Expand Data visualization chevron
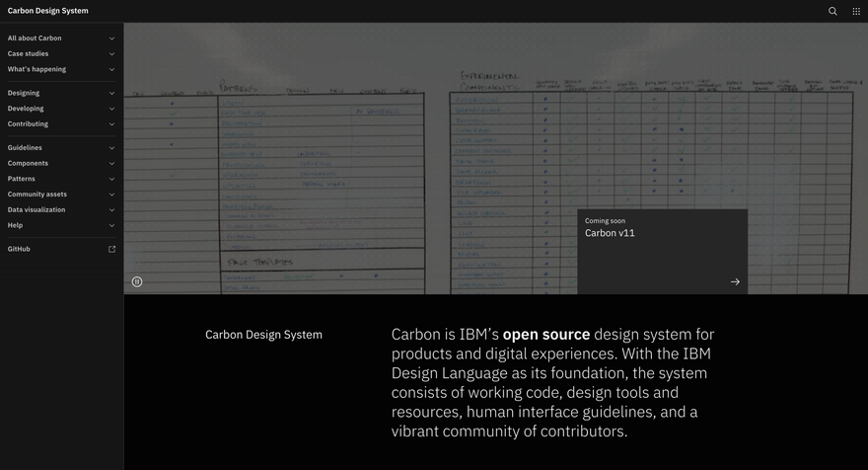868x470 pixels. (111, 210)
